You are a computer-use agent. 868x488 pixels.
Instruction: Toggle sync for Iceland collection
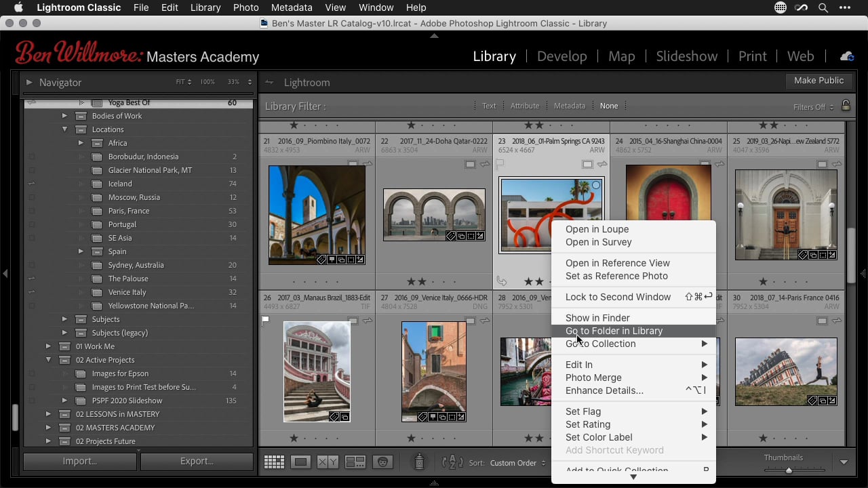pos(31,184)
